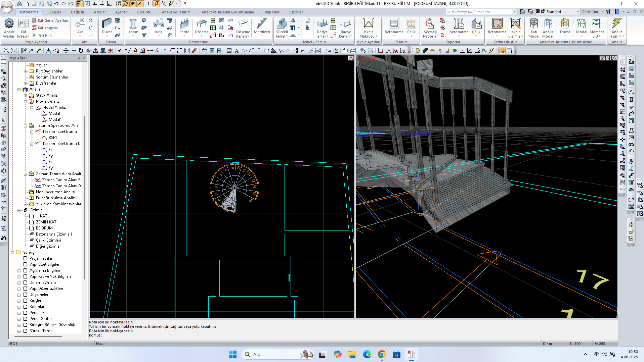Close the Yapı Ağacı panel
The height and width of the screenshot is (362, 644).
(x=84, y=58)
